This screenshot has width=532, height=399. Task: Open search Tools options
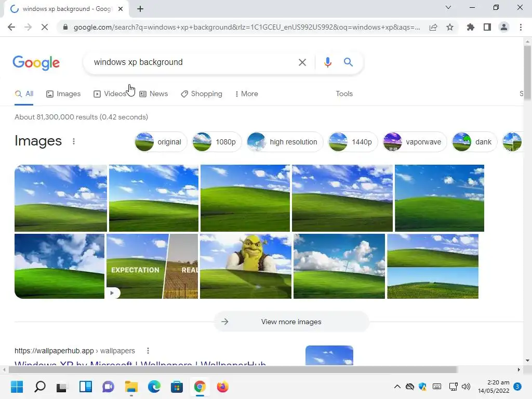pyautogui.click(x=344, y=94)
